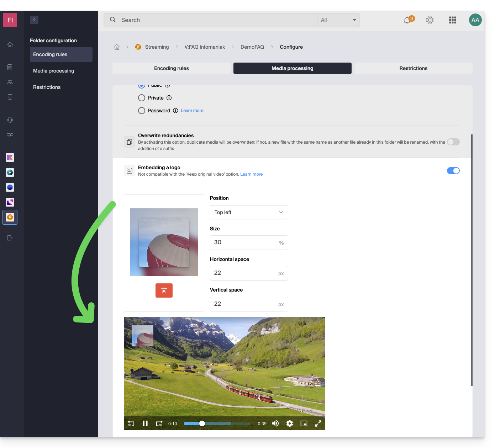Mute the video player volume

pos(275,423)
